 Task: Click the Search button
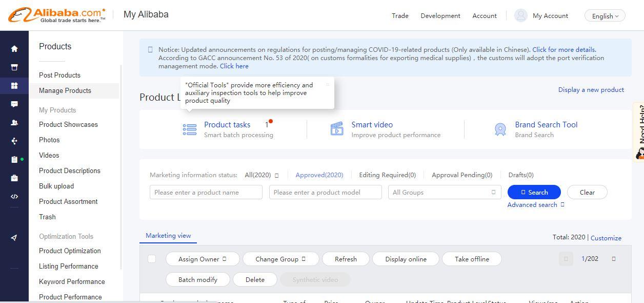pos(534,192)
